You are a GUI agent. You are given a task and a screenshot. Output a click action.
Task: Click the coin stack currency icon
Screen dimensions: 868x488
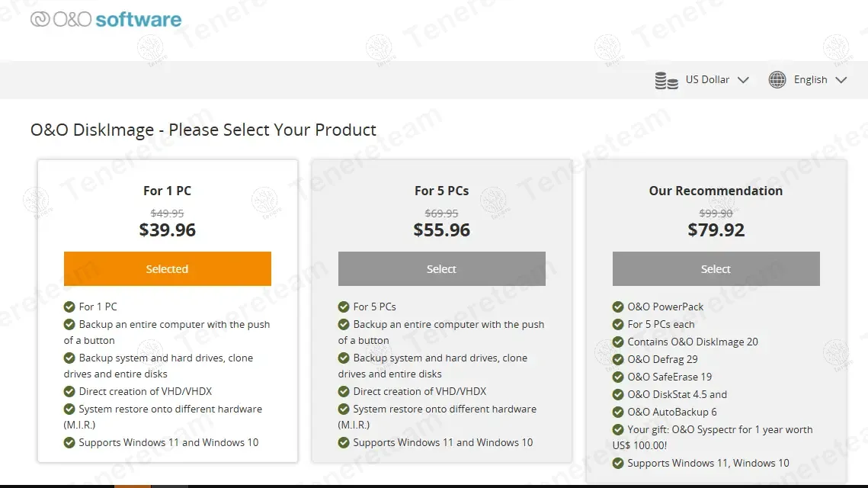click(x=666, y=80)
